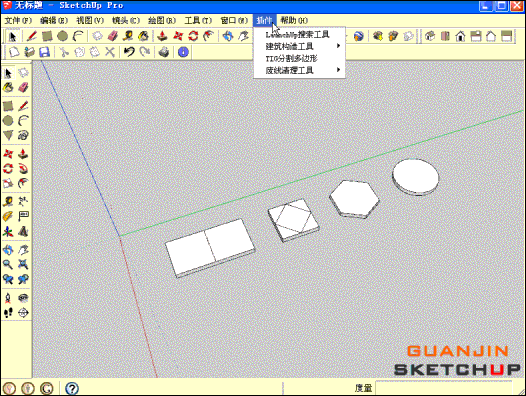Image resolution: width=526 pixels, height=396 pixels.
Task: Select Previous view tool in left palette
Action: point(8,279)
